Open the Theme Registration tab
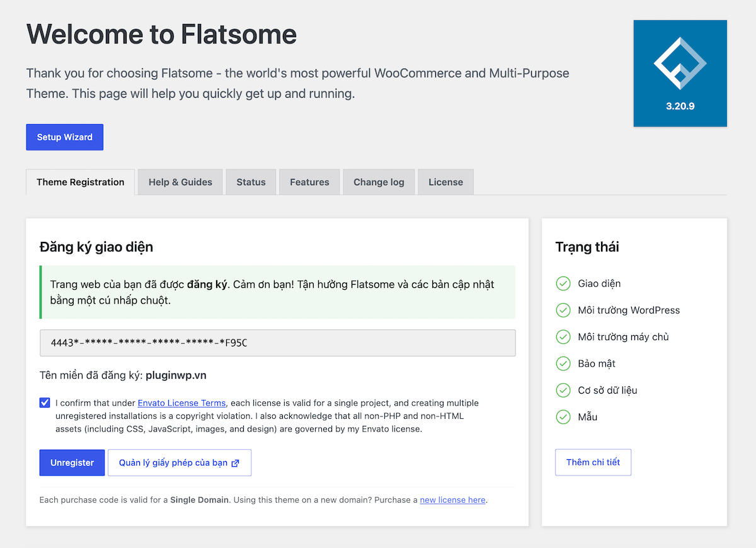This screenshot has height=548, width=756. 81,182
